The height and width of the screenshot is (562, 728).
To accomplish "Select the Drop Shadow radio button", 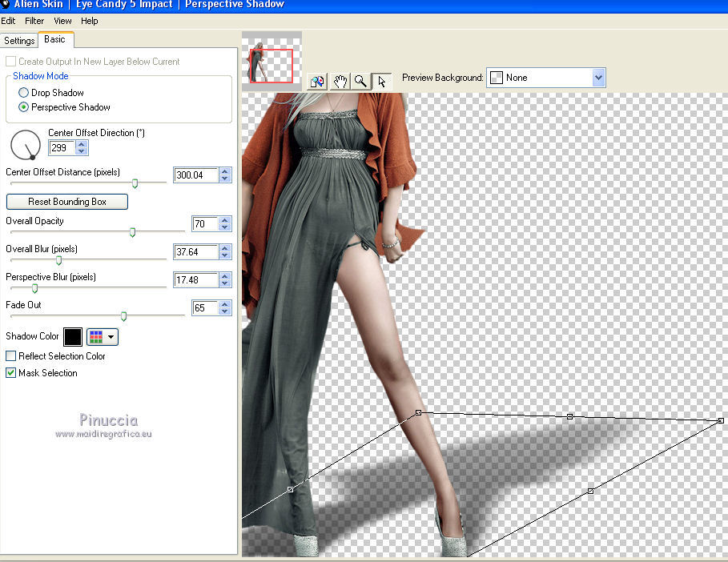I will [24, 93].
